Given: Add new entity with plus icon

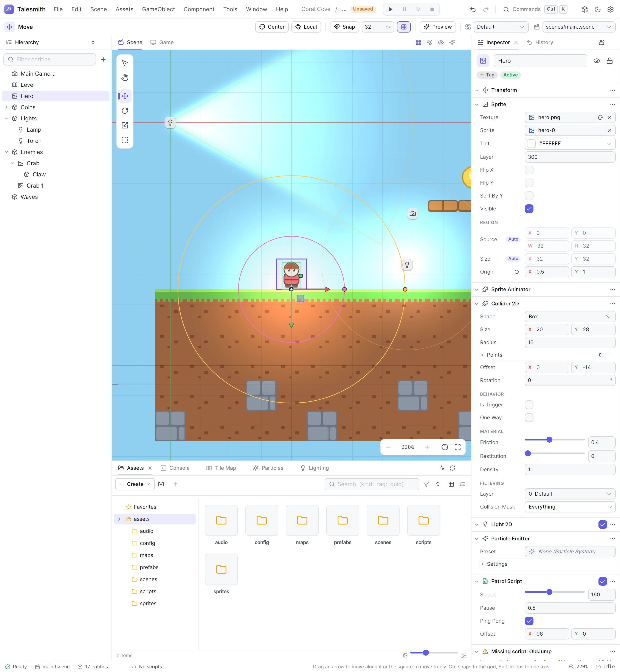Looking at the screenshot, I should [103, 59].
